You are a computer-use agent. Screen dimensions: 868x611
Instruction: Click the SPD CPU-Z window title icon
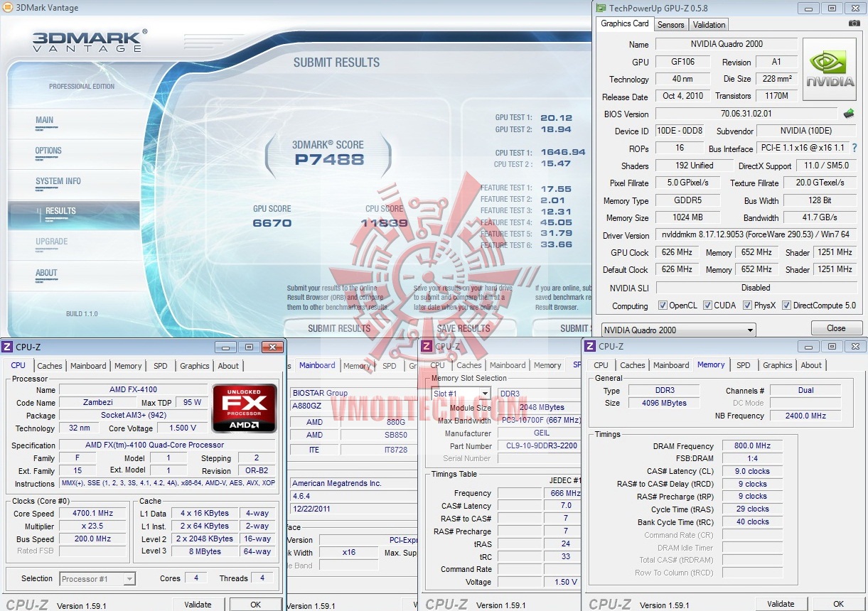[x=427, y=346]
